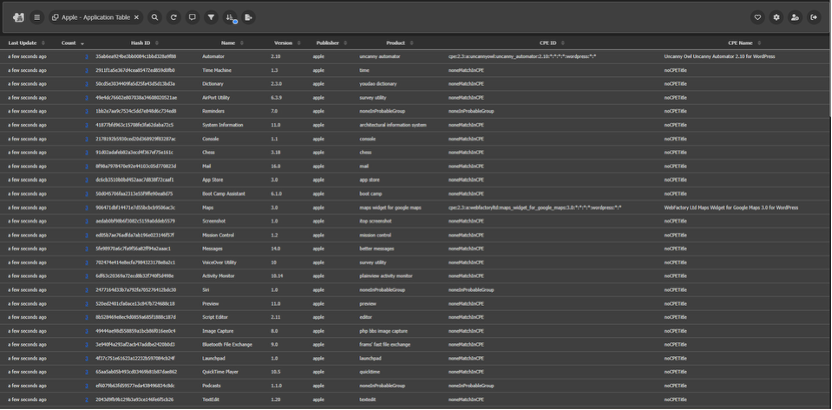The width and height of the screenshot is (832, 410).
Task: Sort by the Count column header
Action: [68, 43]
